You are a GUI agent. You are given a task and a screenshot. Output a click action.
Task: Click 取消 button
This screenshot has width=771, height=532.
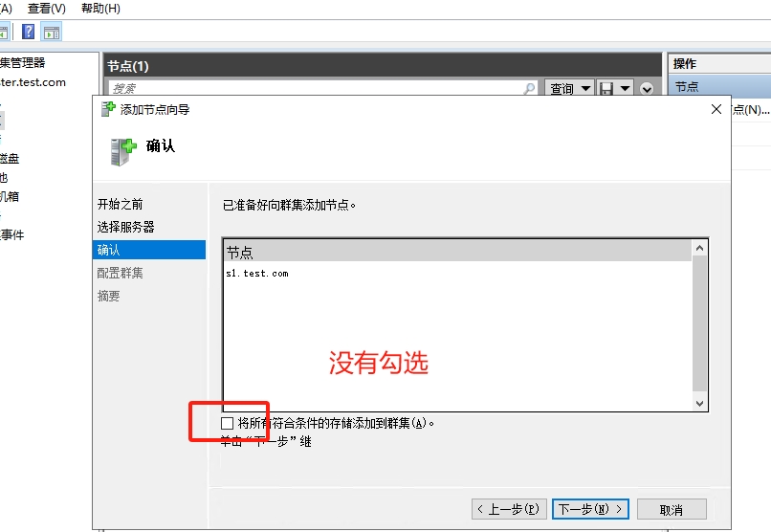click(x=672, y=509)
